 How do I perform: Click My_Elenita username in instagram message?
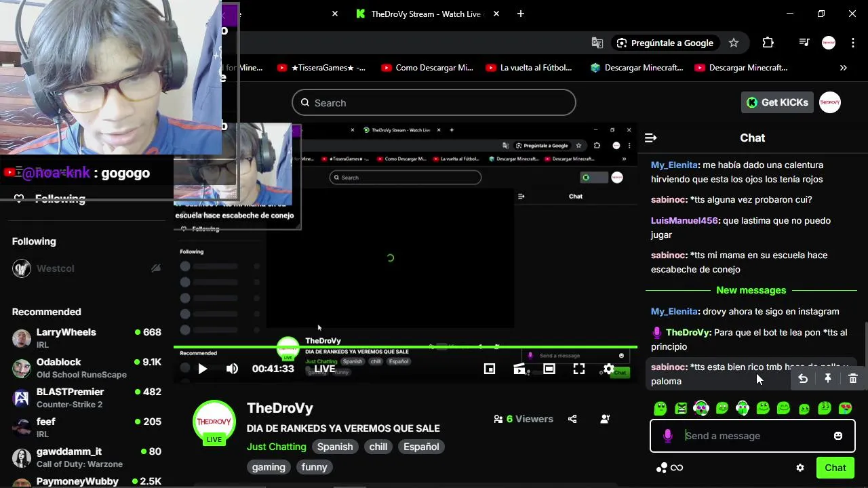pos(673,312)
